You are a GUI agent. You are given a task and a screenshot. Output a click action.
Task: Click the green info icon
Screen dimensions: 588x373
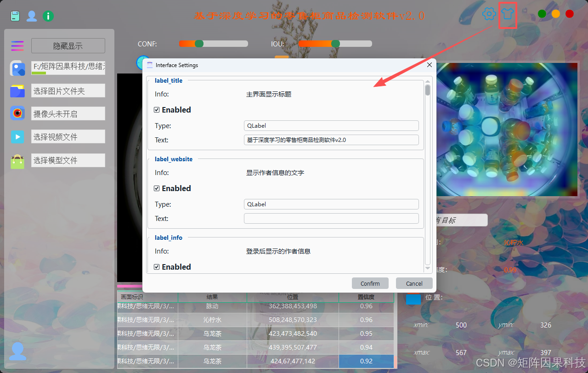click(x=48, y=15)
